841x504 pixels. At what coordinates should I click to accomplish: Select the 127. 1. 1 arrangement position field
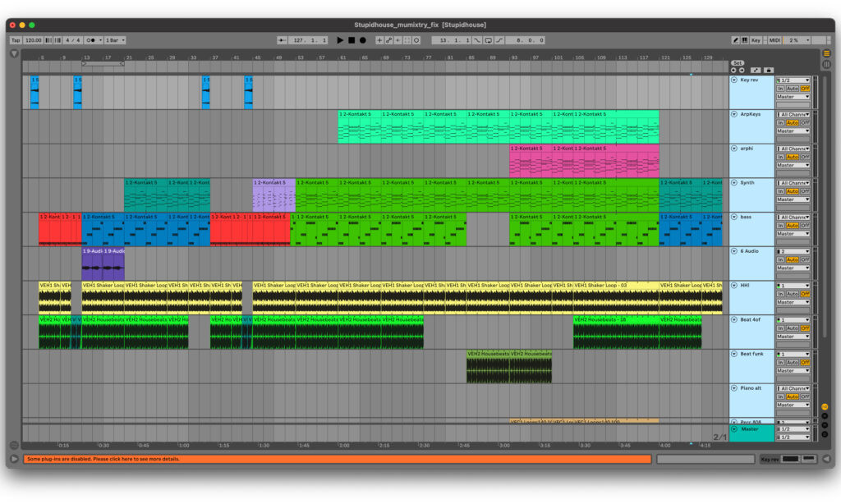pos(309,40)
